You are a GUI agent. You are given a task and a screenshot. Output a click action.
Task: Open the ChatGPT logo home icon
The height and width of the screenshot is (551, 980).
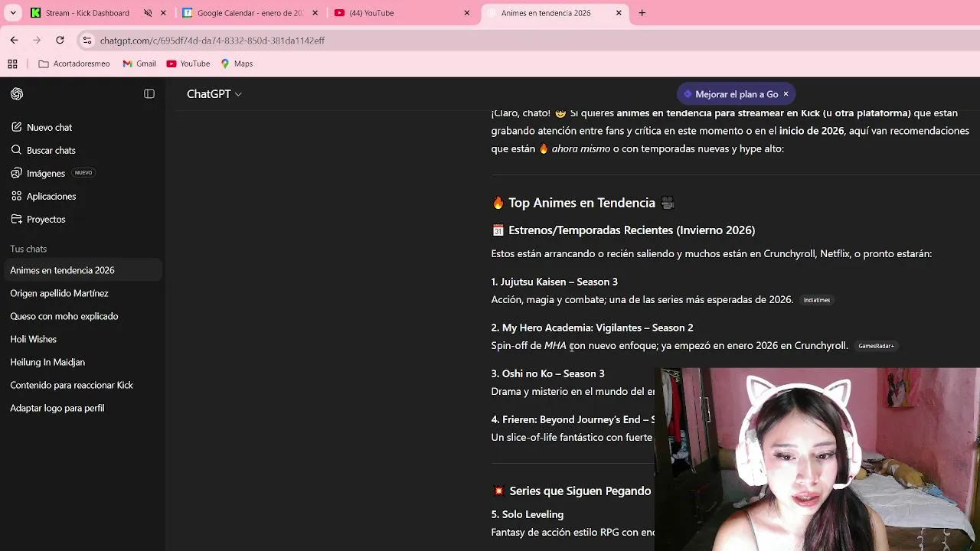pyautogui.click(x=17, y=94)
